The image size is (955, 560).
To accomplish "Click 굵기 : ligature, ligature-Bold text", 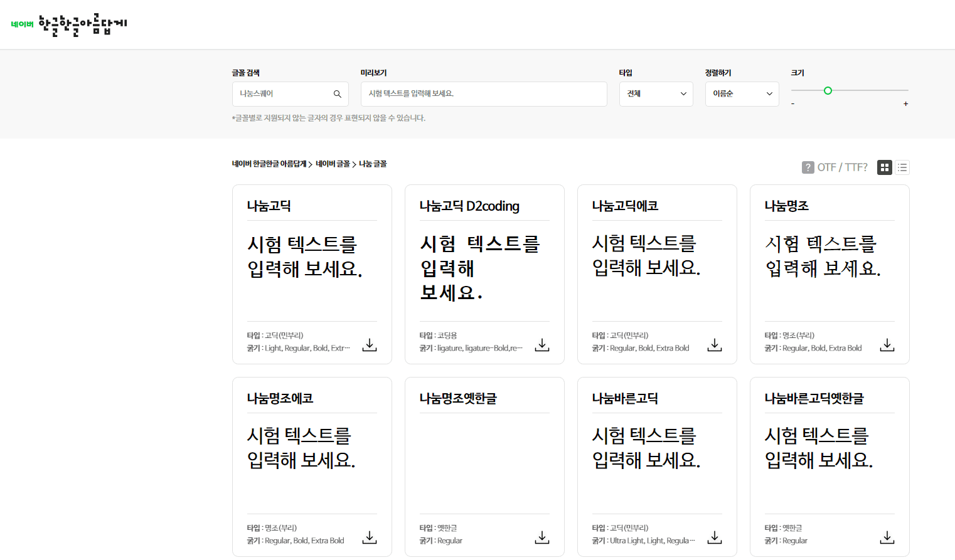I will pos(471,349).
